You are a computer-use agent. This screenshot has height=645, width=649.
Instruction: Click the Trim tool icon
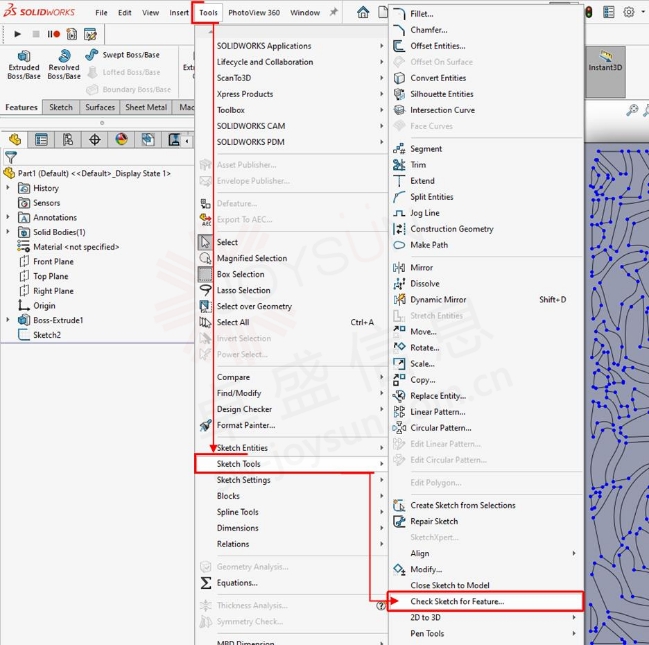point(399,165)
